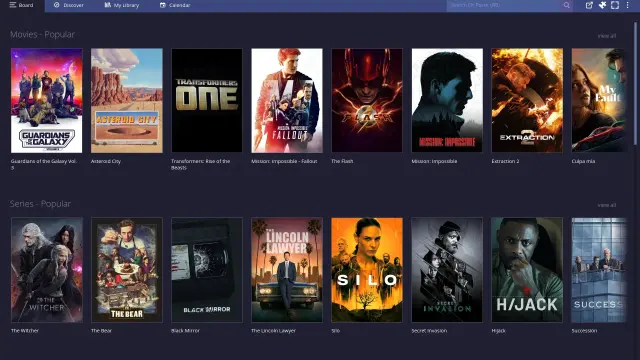Toggle fullscreen mode icon
The width and height of the screenshot is (640, 360).
(x=615, y=5)
